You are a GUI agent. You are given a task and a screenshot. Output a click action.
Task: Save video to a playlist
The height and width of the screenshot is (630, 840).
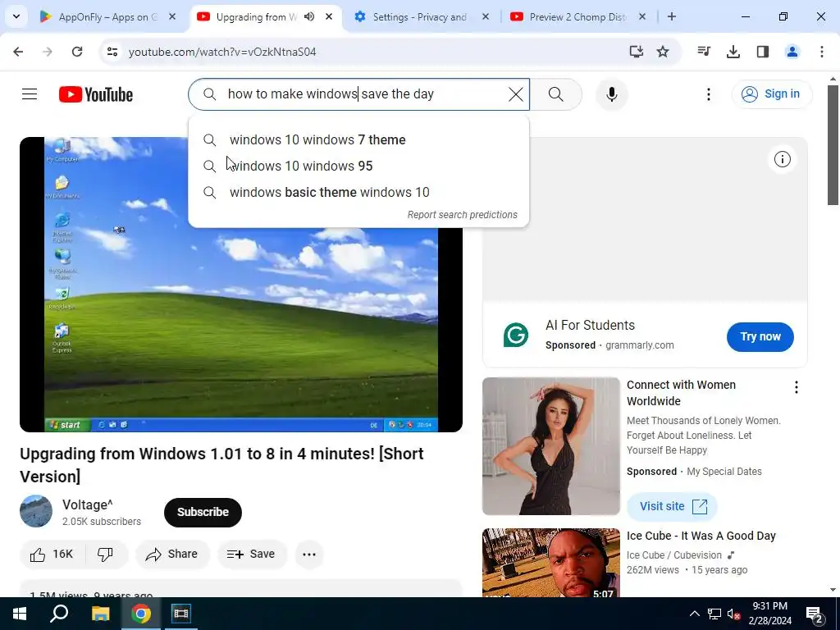point(251,554)
